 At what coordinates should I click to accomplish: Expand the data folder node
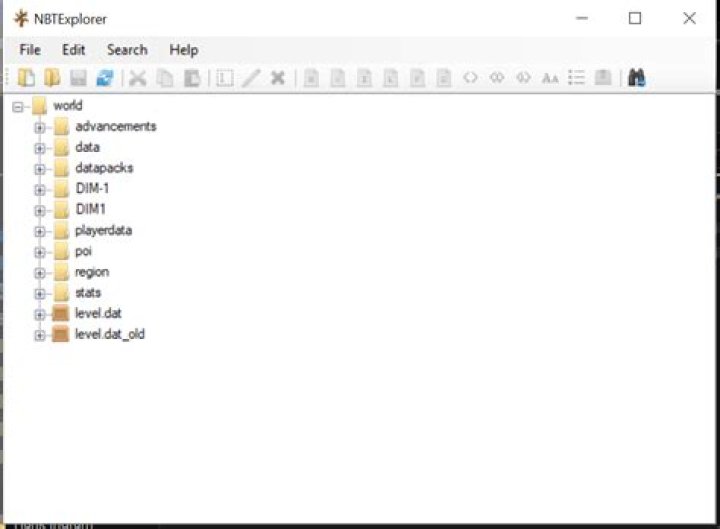pyautogui.click(x=39, y=148)
